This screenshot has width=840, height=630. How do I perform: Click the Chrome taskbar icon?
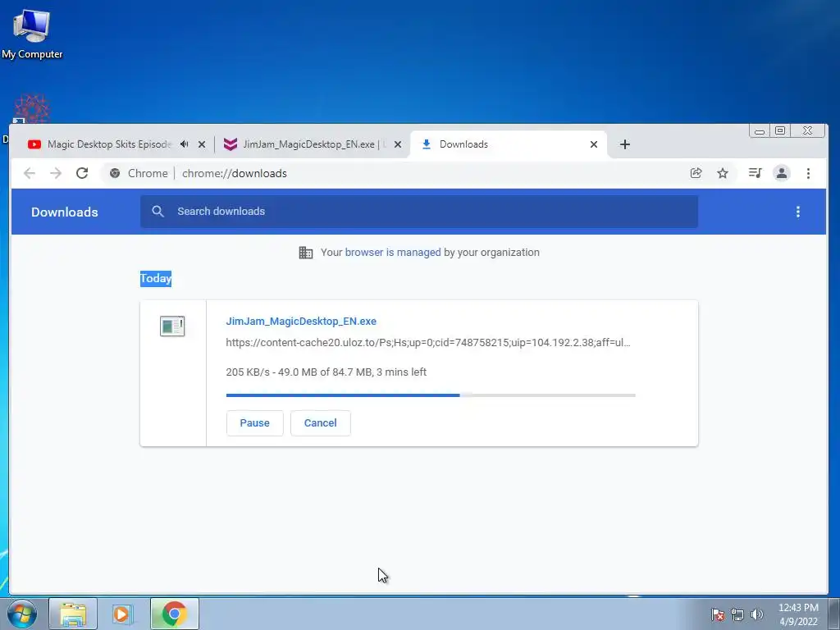click(x=174, y=614)
